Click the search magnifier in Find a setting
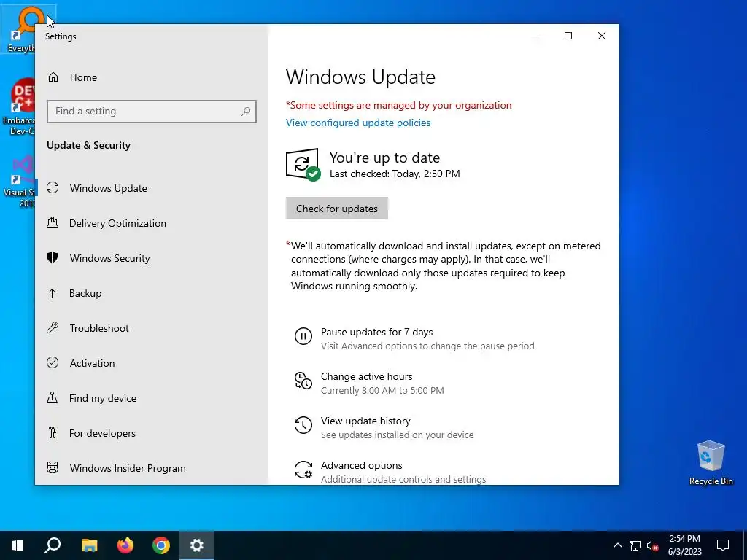This screenshot has height=560, width=747. 246,112
